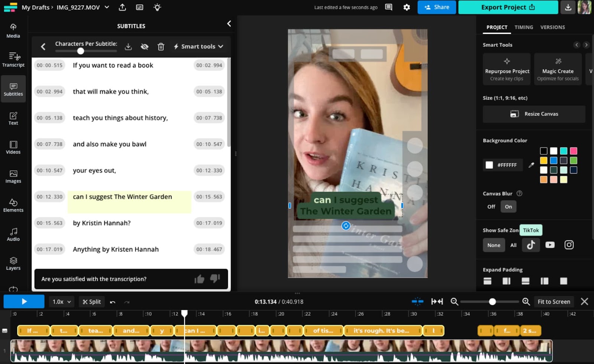Open the Elements sidebar panel
Image resolution: width=594 pixels, height=364 pixels.
pos(13,206)
